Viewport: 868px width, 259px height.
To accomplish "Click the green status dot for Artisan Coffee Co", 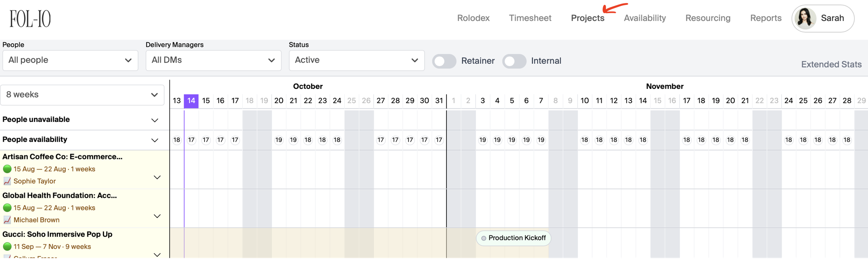I will (7, 169).
